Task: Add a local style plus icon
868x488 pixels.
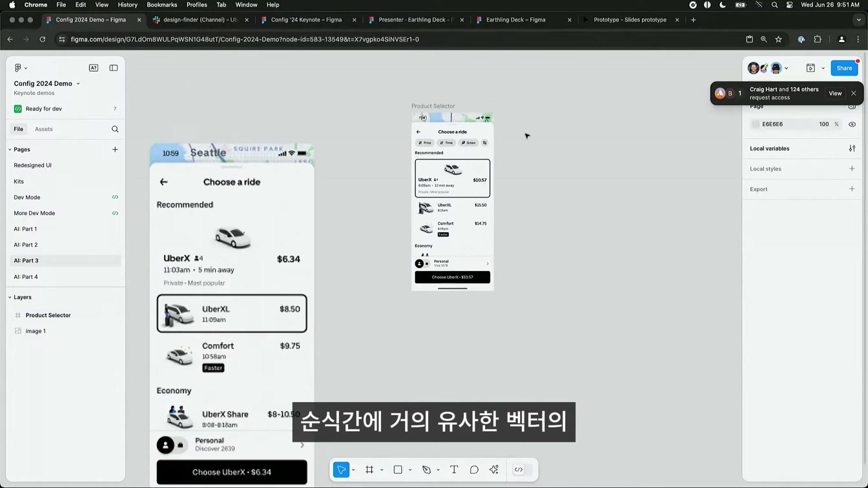Action: (x=852, y=168)
